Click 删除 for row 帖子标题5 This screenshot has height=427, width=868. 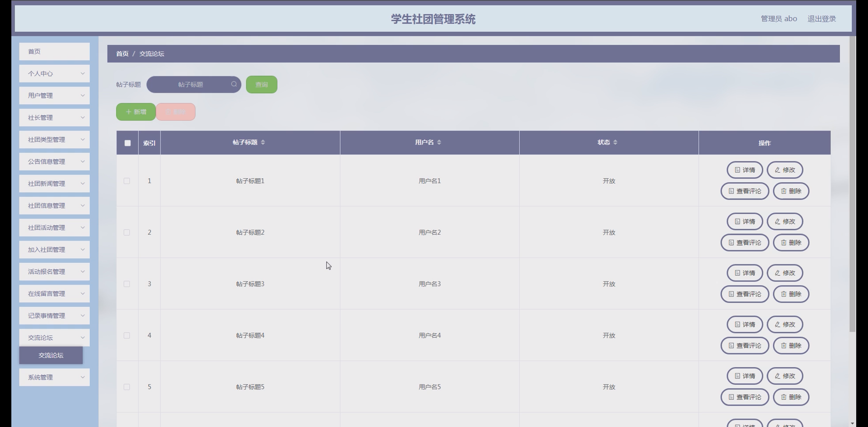791,397
